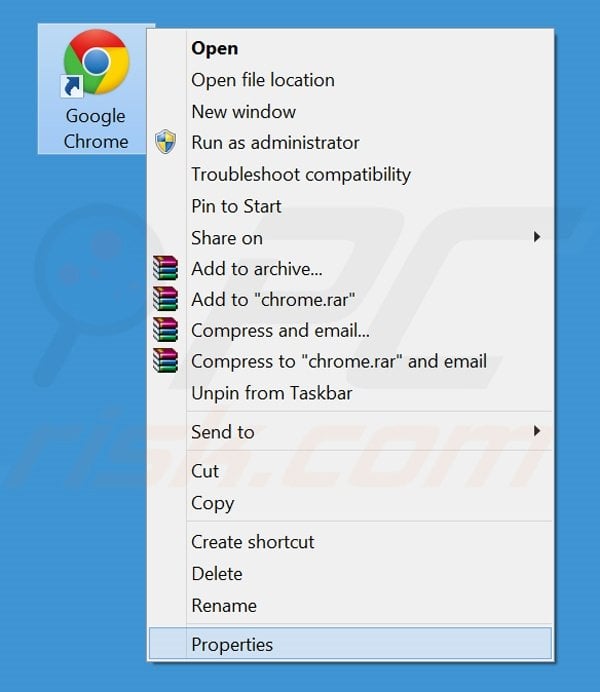This screenshot has height=692, width=600.
Task: Select Open file location
Action: 351,80
